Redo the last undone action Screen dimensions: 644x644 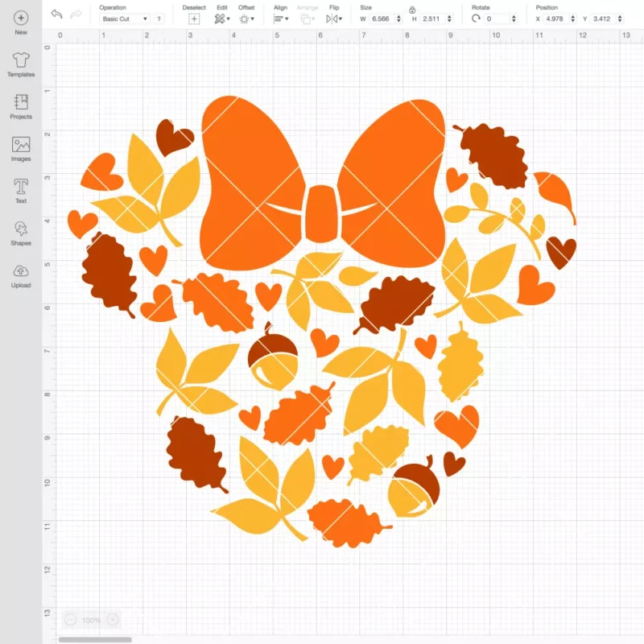76,14
